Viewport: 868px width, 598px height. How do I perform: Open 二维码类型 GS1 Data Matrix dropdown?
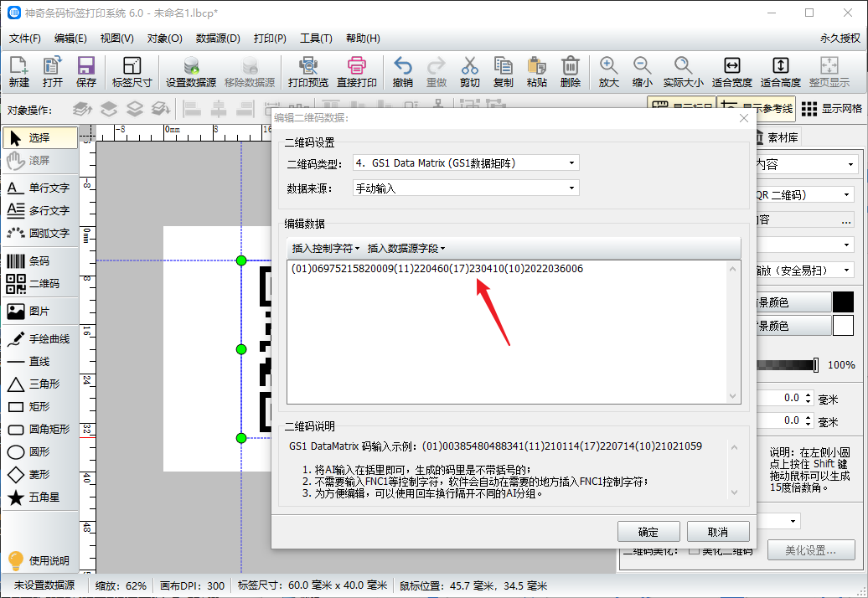tap(466, 163)
